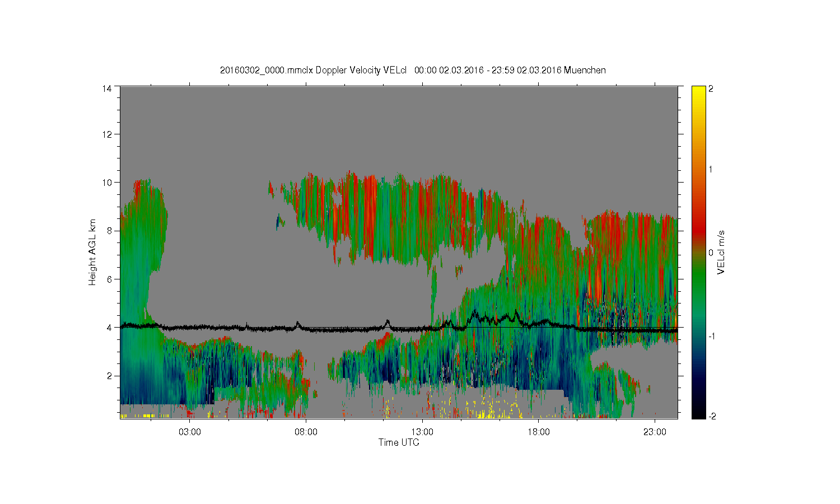The height and width of the screenshot is (504, 840).
Task: Click the colorbar value label -1
Action: [713, 336]
